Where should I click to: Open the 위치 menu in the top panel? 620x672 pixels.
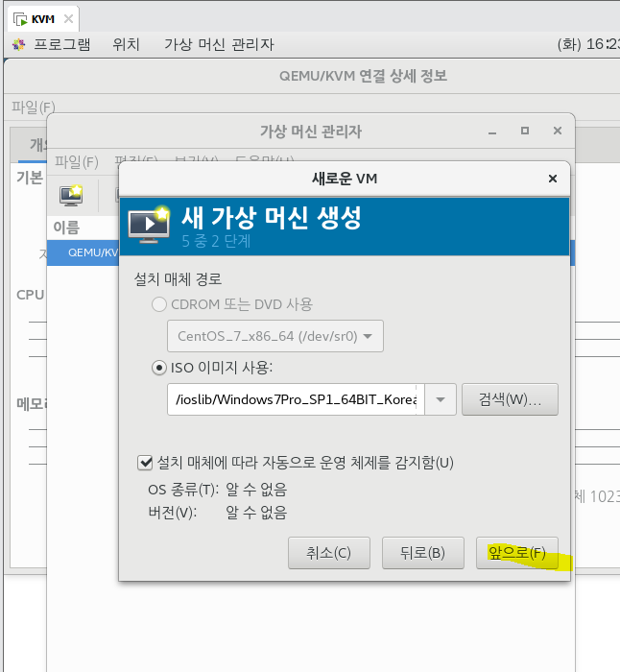tap(126, 44)
